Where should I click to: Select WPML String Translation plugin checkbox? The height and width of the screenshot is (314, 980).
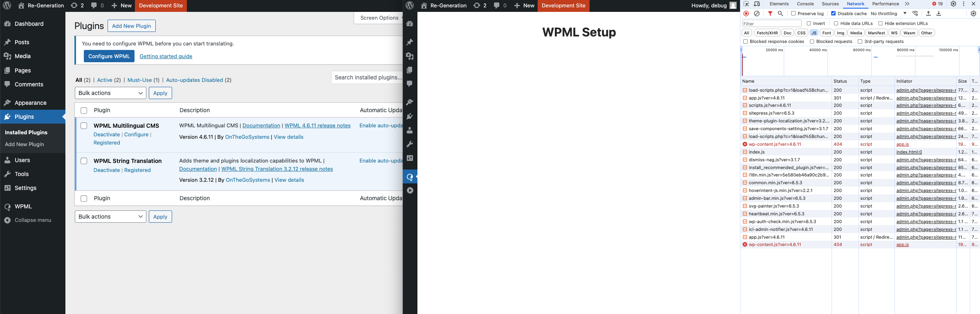click(84, 161)
